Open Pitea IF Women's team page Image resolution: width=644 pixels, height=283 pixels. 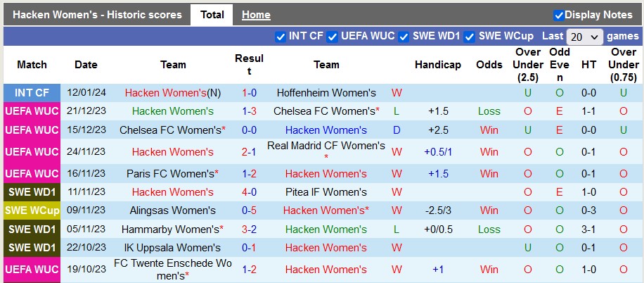tap(326, 192)
